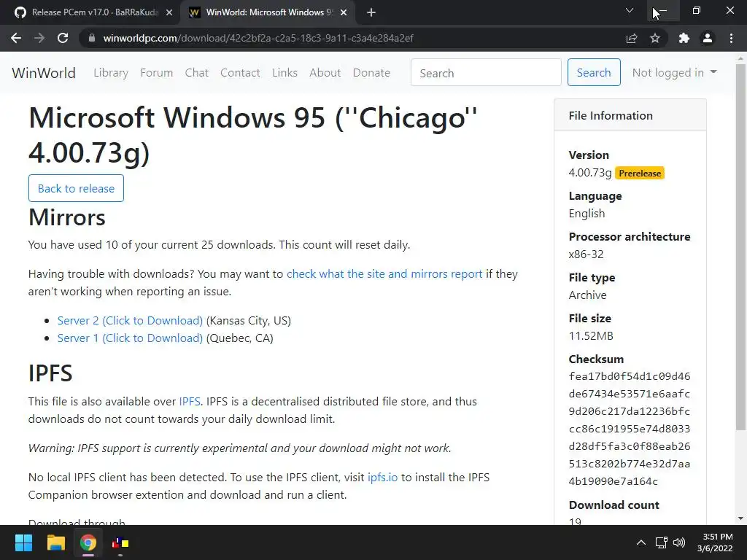Open the volume speaker tray icon
This screenshot has height=560, width=747.
pos(679,542)
